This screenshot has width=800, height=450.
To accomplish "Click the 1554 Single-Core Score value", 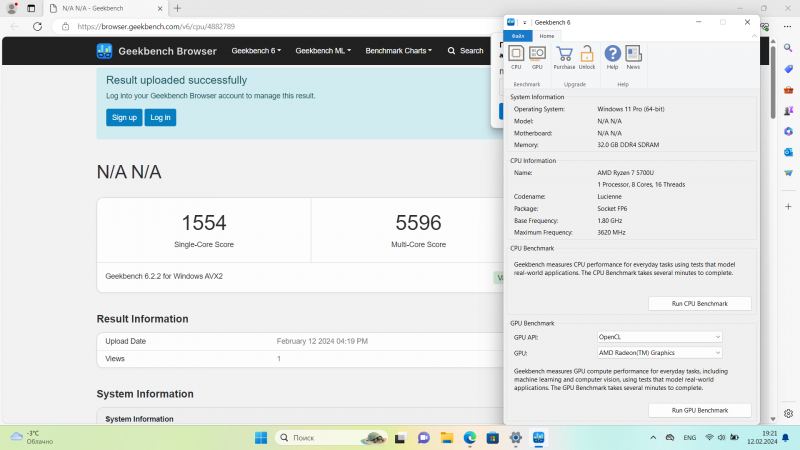I will point(204,223).
